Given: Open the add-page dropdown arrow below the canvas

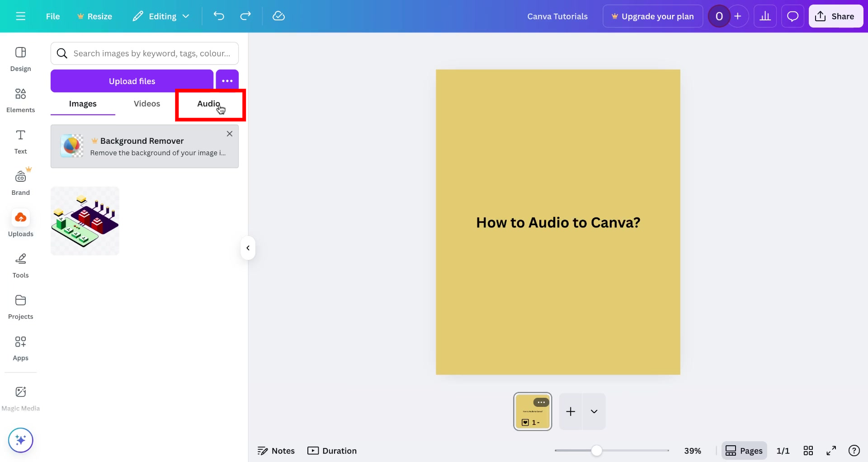Looking at the screenshot, I should tap(594, 411).
